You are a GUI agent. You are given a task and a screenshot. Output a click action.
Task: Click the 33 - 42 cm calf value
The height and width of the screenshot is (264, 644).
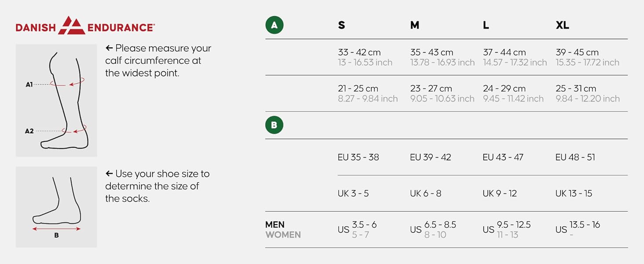coord(359,52)
